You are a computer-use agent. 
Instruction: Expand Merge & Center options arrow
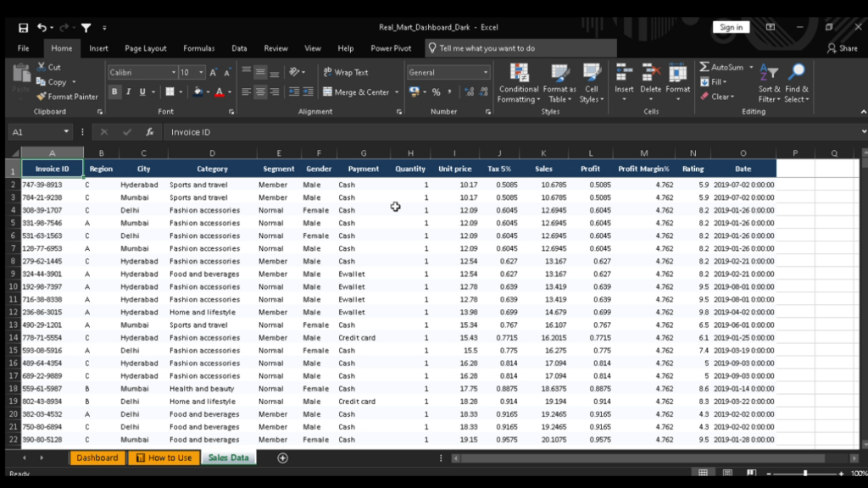[397, 92]
